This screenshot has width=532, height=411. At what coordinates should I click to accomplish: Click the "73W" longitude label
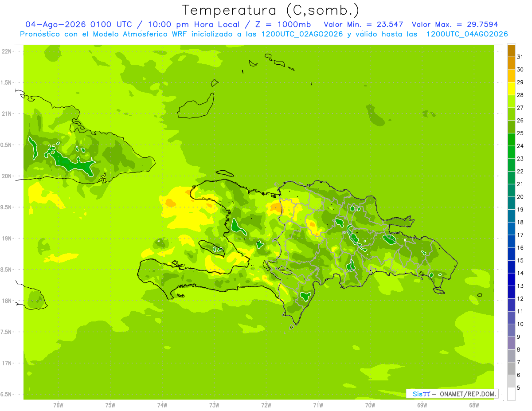click(214, 405)
